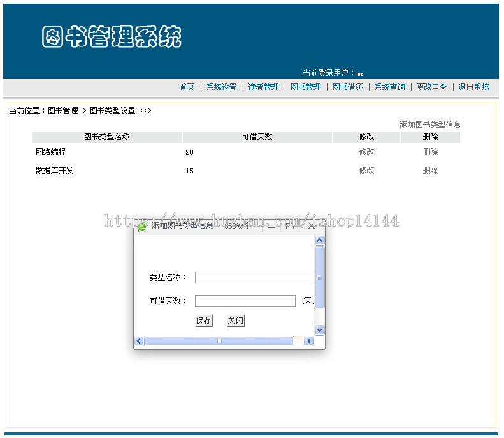The height and width of the screenshot is (438, 504).
Task: Click the 添加图书类型信息 link
Action: click(x=430, y=125)
